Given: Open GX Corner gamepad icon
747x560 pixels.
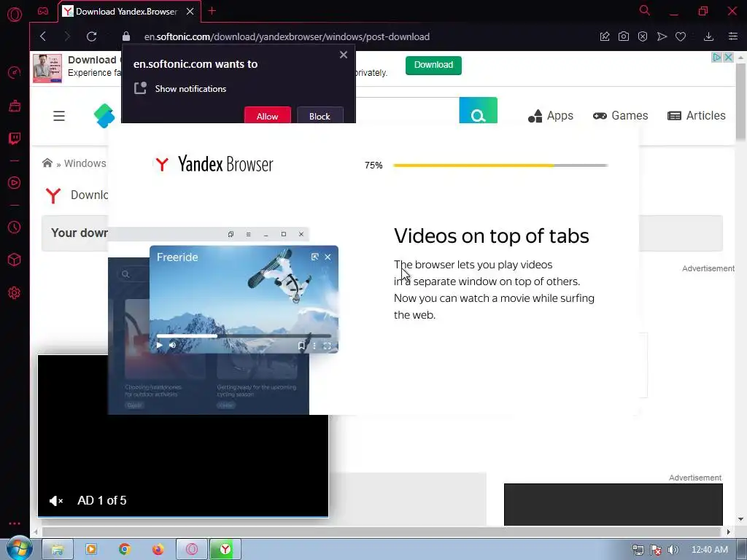Looking at the screenshot, I should (x=43, y=11).
